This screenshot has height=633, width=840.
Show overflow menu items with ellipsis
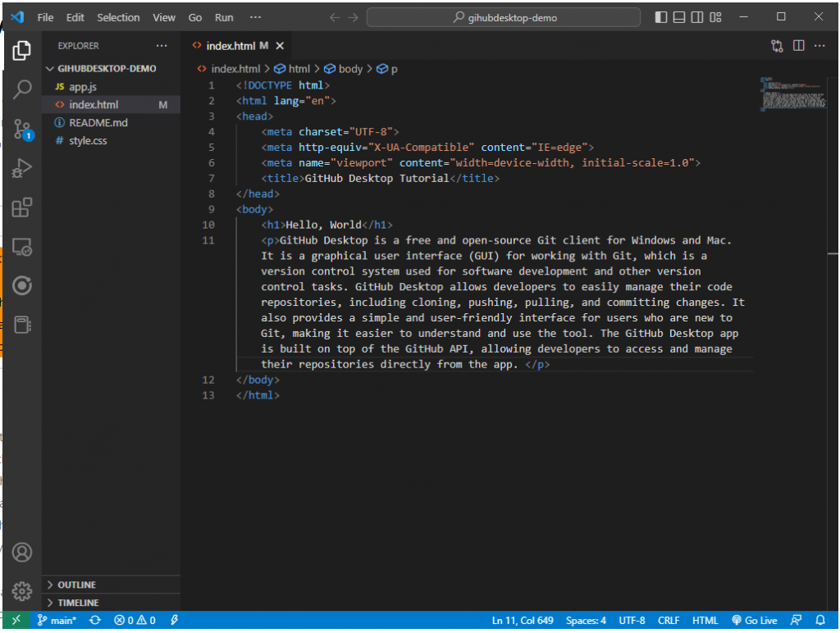(256, 18)
